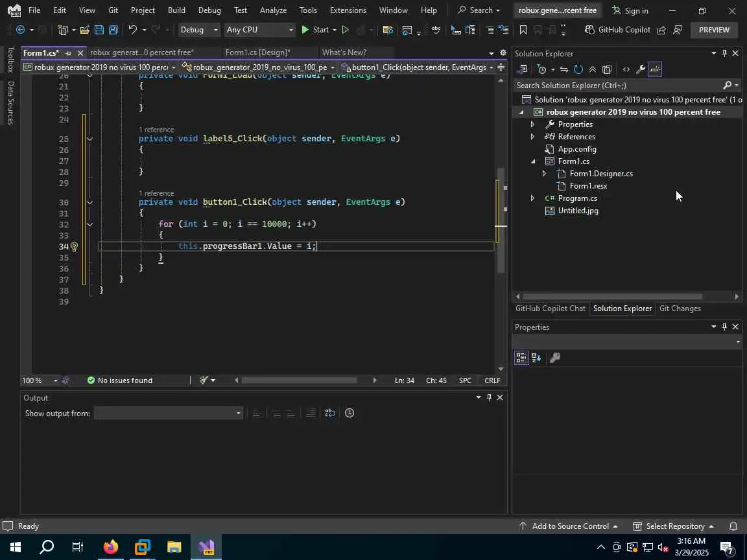
Task: Open the GitHub Copilot menu
Action: point(617,30)
